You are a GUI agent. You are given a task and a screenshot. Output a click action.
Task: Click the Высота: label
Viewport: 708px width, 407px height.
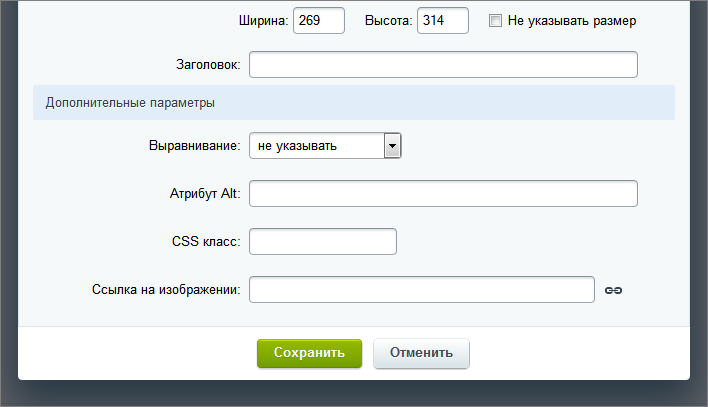coord(388,21)
